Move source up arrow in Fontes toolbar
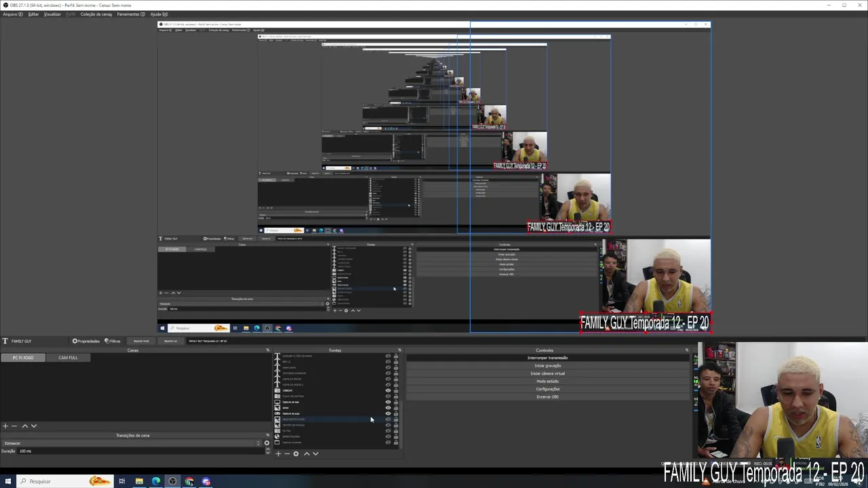The width and height of the screenshot is (868, 488). click(307, 453)
